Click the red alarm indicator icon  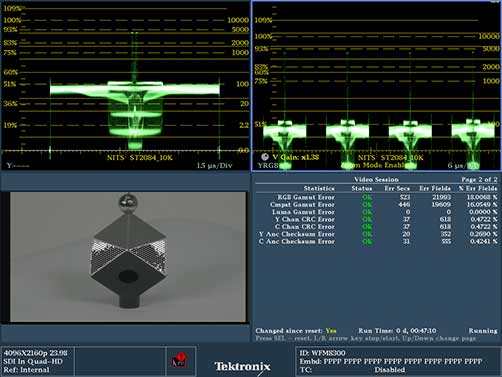[179, 360]
